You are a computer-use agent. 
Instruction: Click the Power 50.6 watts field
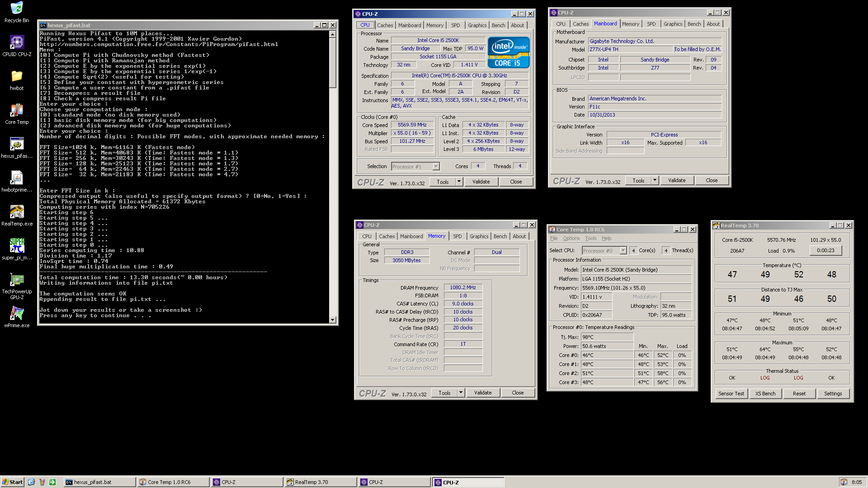pyautogui.click(x=607, y=347)
